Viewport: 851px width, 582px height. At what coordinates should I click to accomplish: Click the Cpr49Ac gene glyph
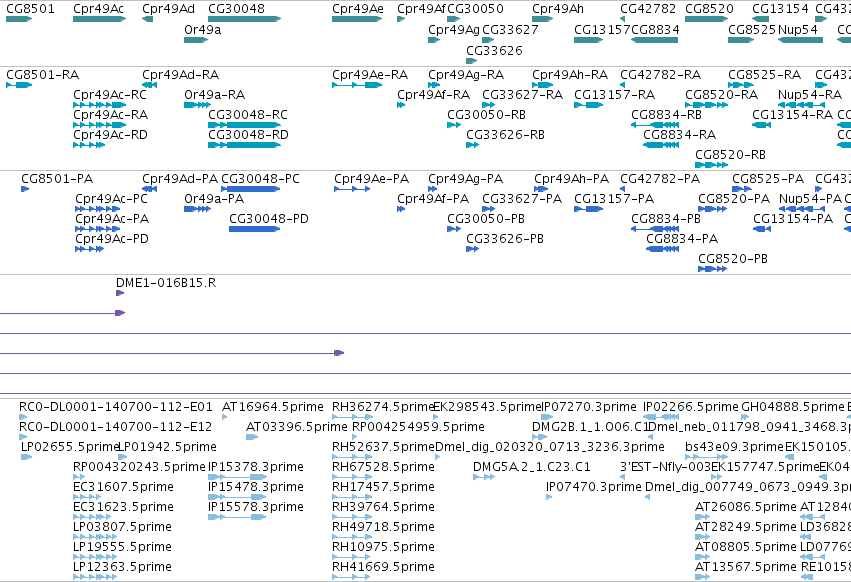pyautogui.click(x=99, y=19)
